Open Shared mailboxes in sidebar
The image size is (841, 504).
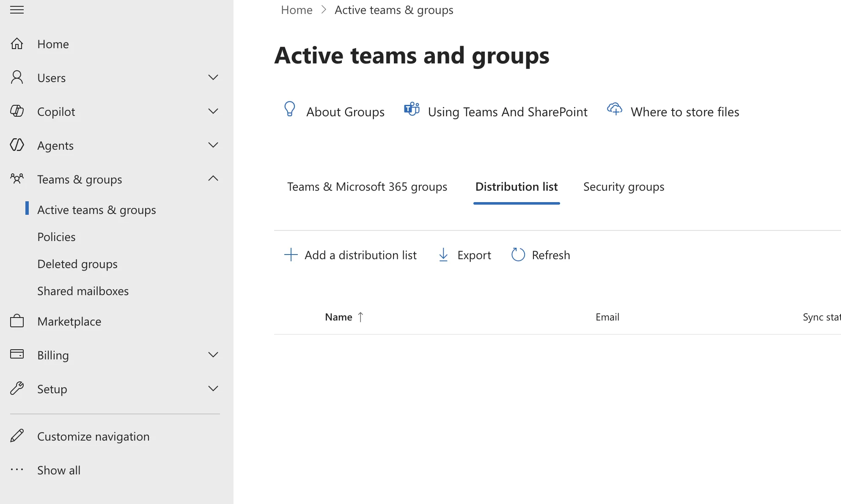[x=83, y=291]
